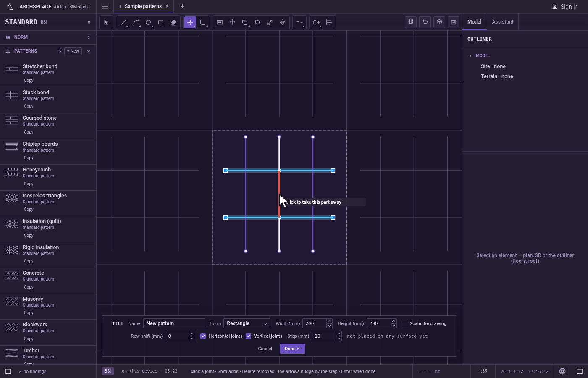Open the Form dropdown showing Rectangle
Screen dimensions: 588x378
click(x=247, y=323)
